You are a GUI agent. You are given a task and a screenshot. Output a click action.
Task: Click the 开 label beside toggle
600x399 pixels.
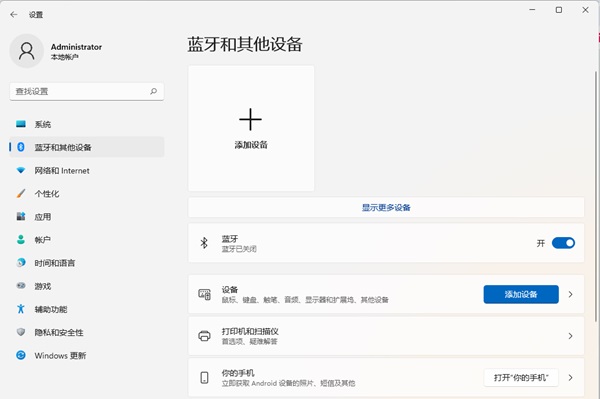click(540, 243)
